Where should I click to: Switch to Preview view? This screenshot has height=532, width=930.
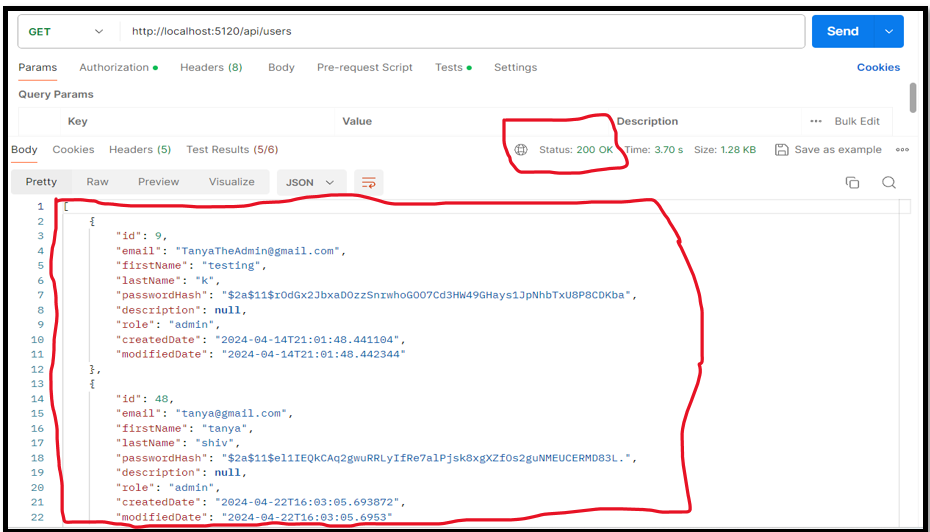click(158, 182)
